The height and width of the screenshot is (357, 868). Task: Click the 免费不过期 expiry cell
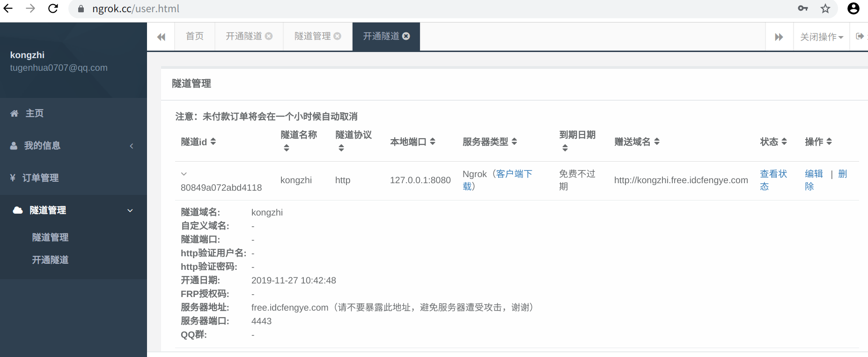point(577,180)
